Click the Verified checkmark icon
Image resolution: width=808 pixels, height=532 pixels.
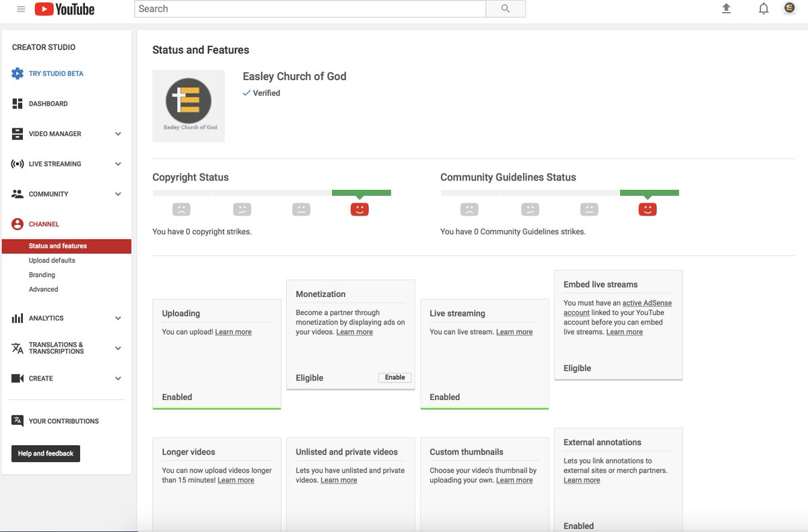point(246,93)
